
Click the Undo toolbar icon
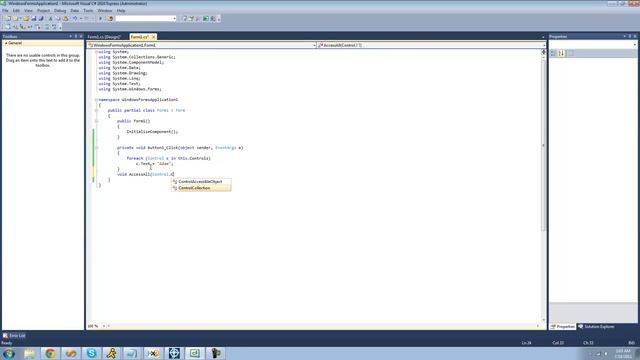pos(75,18)
